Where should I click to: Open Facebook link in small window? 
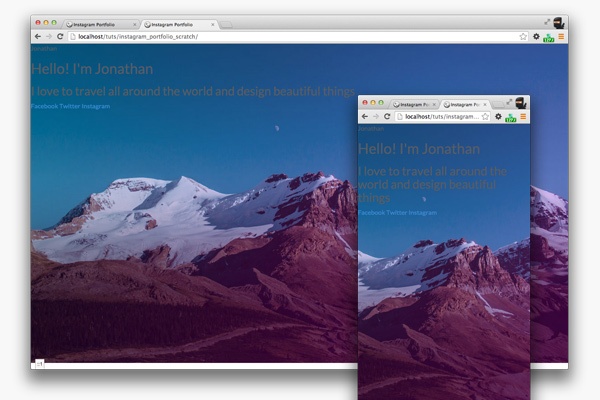point(372,212)
